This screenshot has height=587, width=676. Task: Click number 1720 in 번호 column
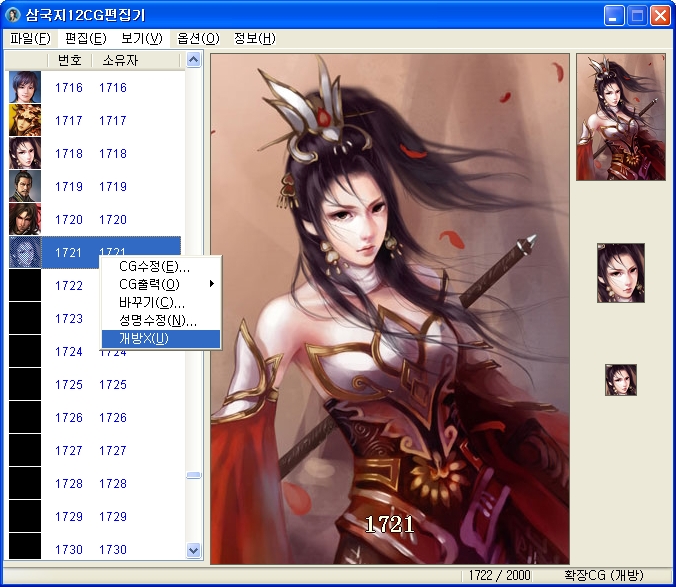69,220
